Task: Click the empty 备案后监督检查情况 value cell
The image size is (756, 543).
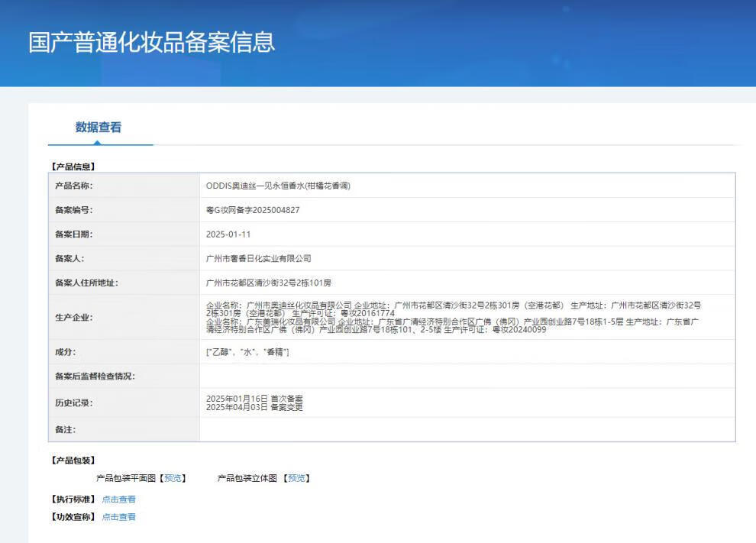Action: pyautogui.click(x=467, y=376)
